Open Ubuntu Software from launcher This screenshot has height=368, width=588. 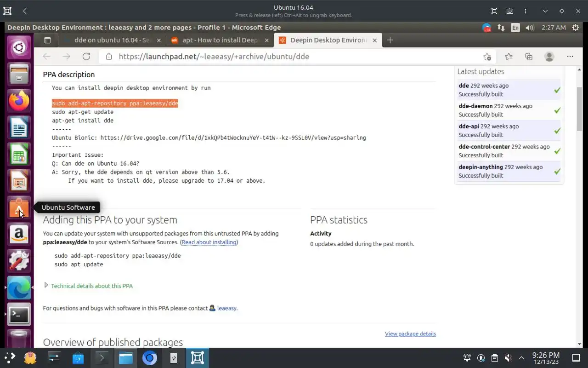[x=19, y=207]
